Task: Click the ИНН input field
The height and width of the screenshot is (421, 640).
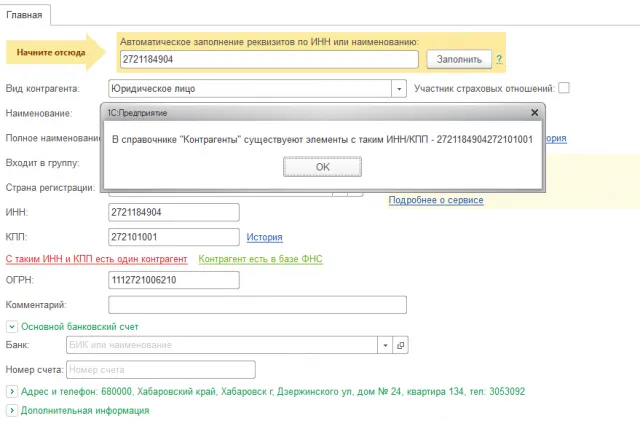Action: tap(174, 212)
